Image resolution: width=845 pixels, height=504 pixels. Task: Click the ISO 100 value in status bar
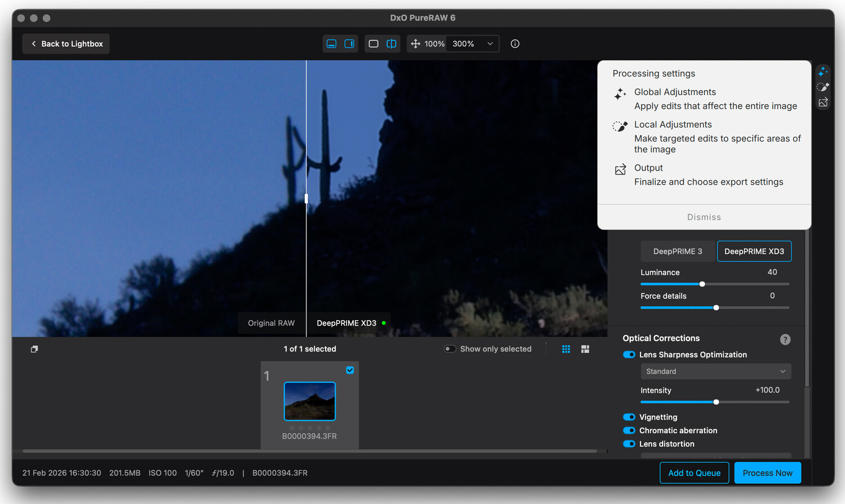[163, 473]
